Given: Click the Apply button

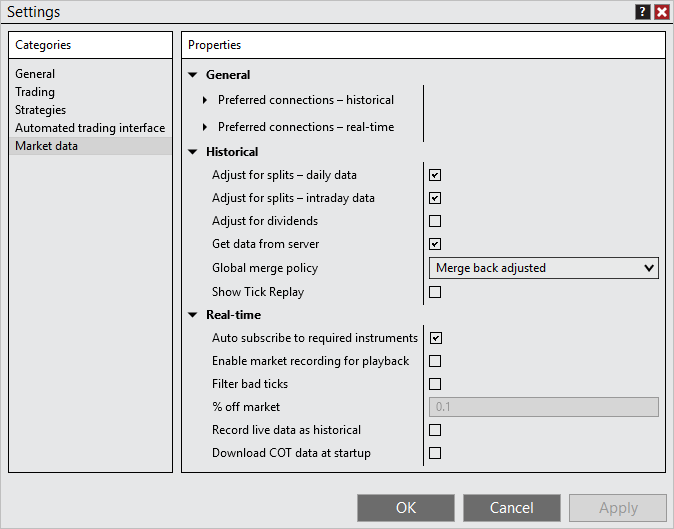Looking at the screenshot, I should [618, 508].
